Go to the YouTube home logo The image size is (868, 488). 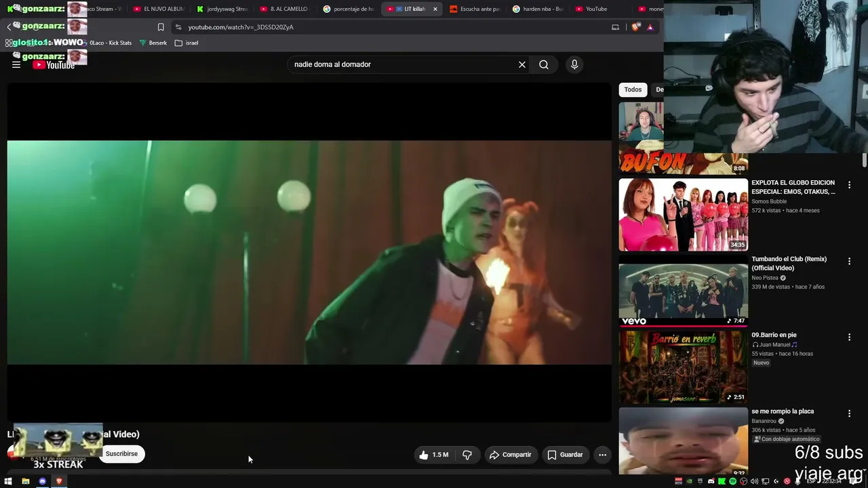[x=54, y=65]
